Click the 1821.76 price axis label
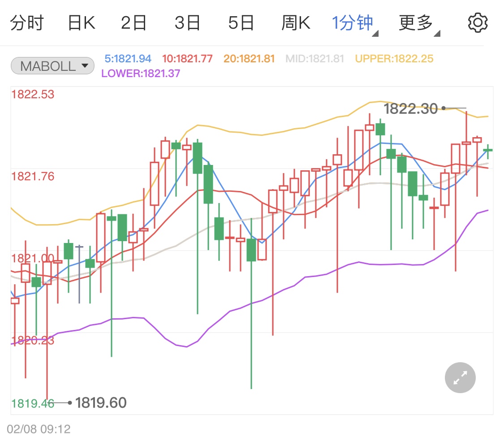504x442 pixels. [33, 177]
